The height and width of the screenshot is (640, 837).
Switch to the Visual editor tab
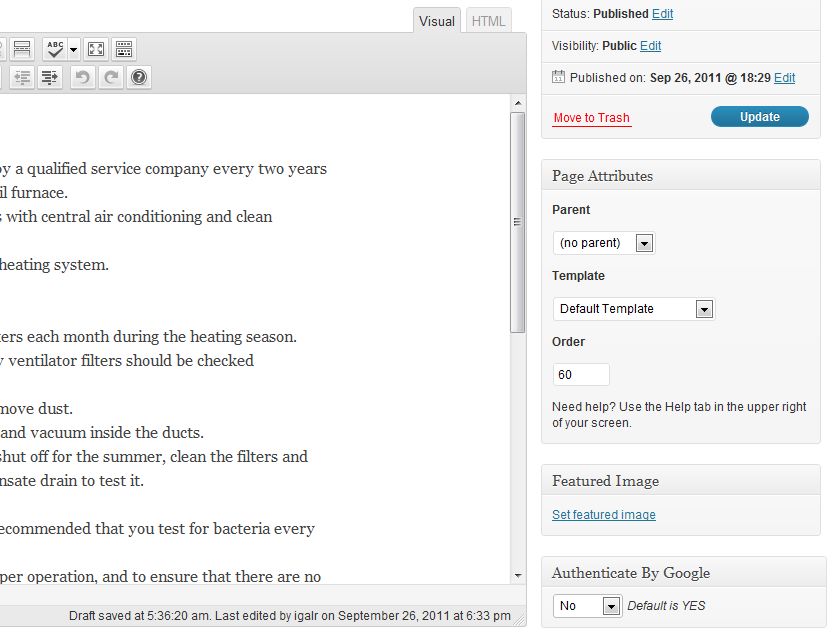tap(437, 21)
